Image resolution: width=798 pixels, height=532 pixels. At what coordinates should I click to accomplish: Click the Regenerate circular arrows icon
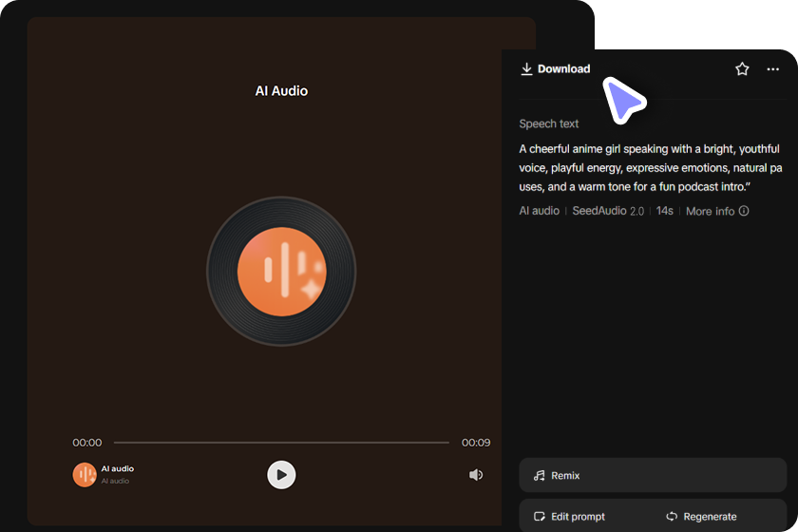[x=672, y=516]
